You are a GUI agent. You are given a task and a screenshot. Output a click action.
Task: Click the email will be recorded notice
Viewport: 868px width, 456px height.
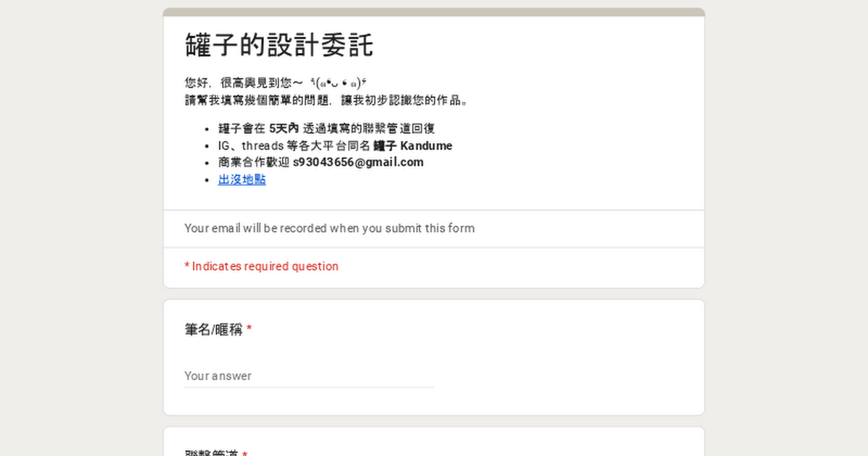(329, 228)
